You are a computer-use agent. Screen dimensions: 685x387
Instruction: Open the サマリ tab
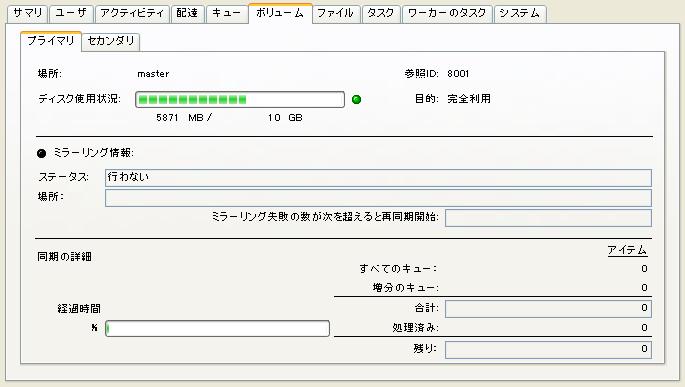28,13
